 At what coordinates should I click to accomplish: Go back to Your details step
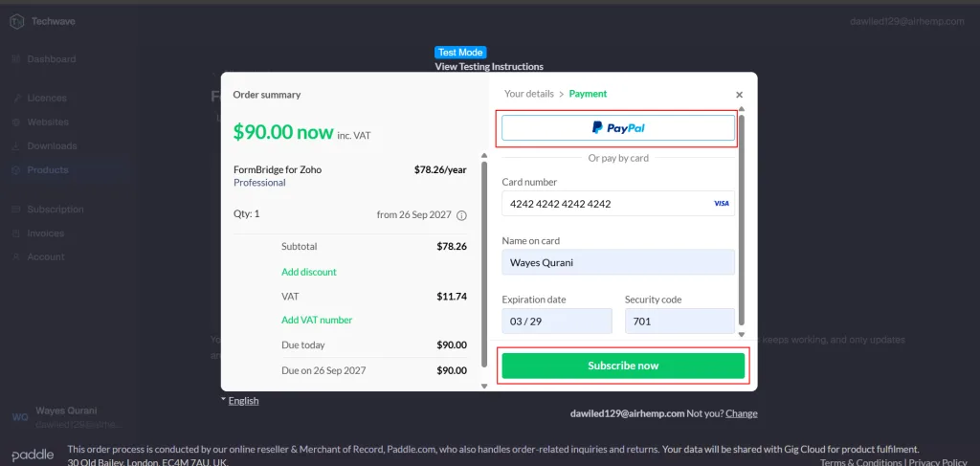[528, 94]
